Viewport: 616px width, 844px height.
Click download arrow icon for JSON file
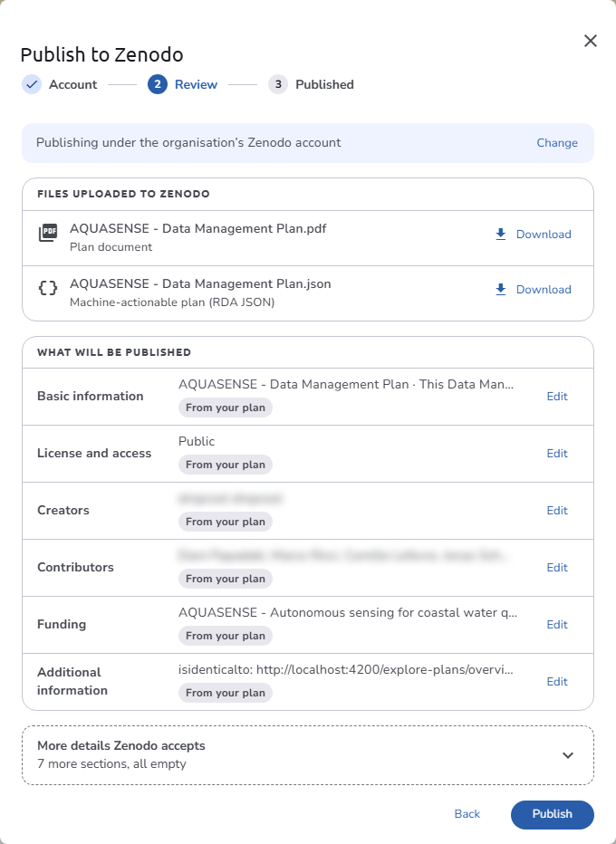[x=501, y=290]
